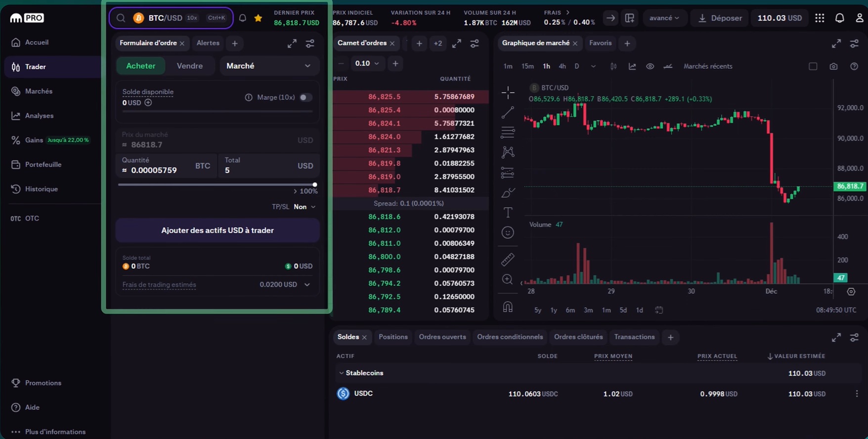This screenshot has height=439, width=868.
Task: Click the favorite star icon for BTC/USD
Action: click(x=258, y=18)
